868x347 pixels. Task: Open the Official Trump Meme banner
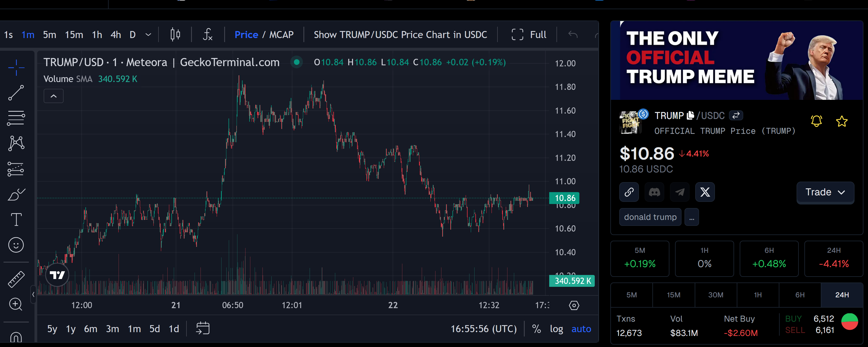coord(736,60)
